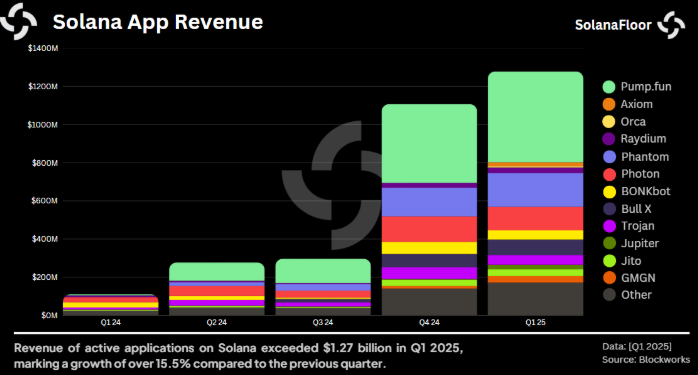
Task: Select the Jito legend label text
Action: pos(631,261)
